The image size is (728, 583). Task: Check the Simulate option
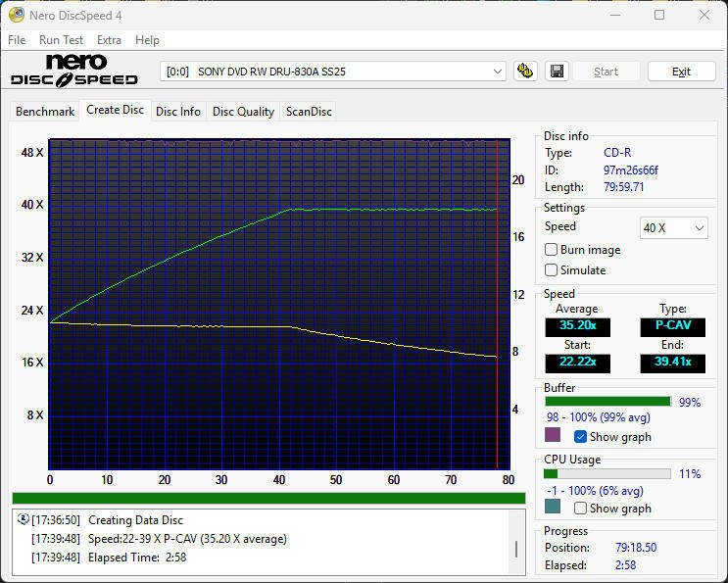552,270
